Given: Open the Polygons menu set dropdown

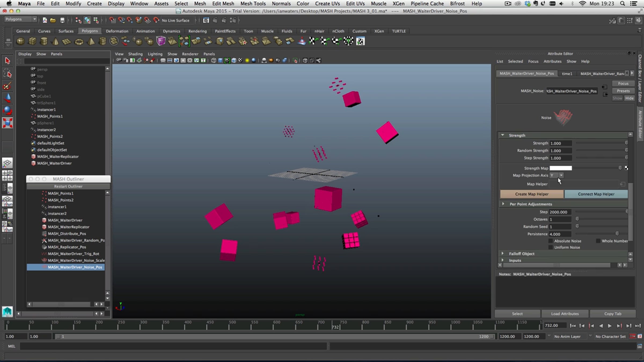Looking at the screenshot, I should tap(20, 19).
